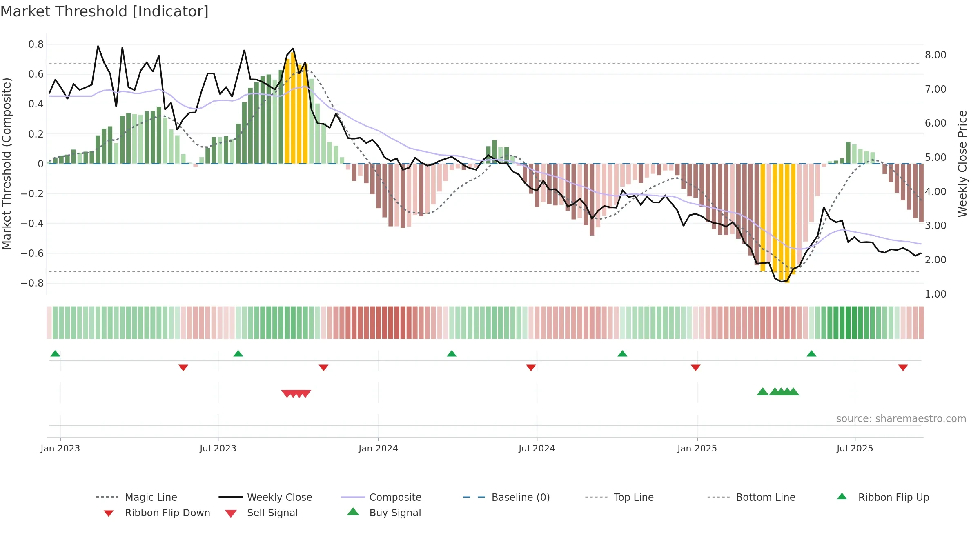Click the 0 left axis tick label

coord(40,164)
